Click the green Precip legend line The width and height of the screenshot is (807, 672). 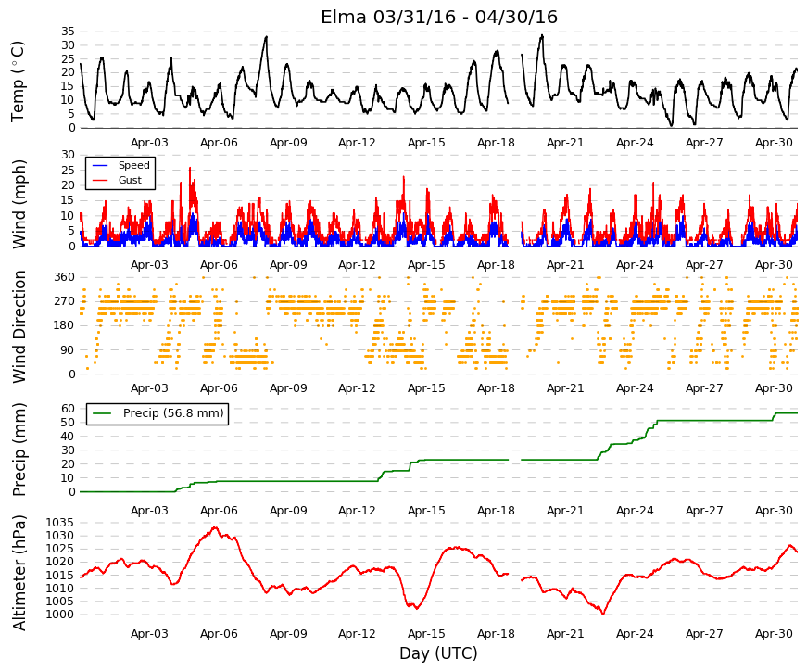point(101,413)
